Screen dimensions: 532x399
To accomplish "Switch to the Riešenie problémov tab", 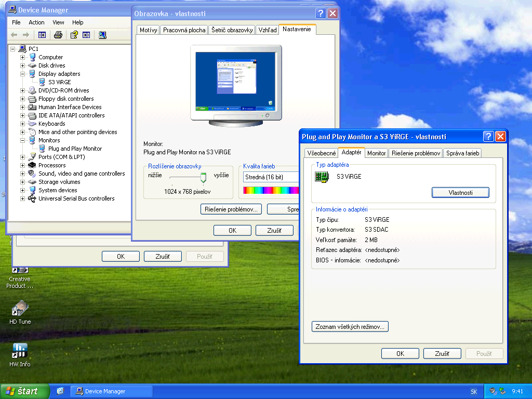I will pos(416,153).
